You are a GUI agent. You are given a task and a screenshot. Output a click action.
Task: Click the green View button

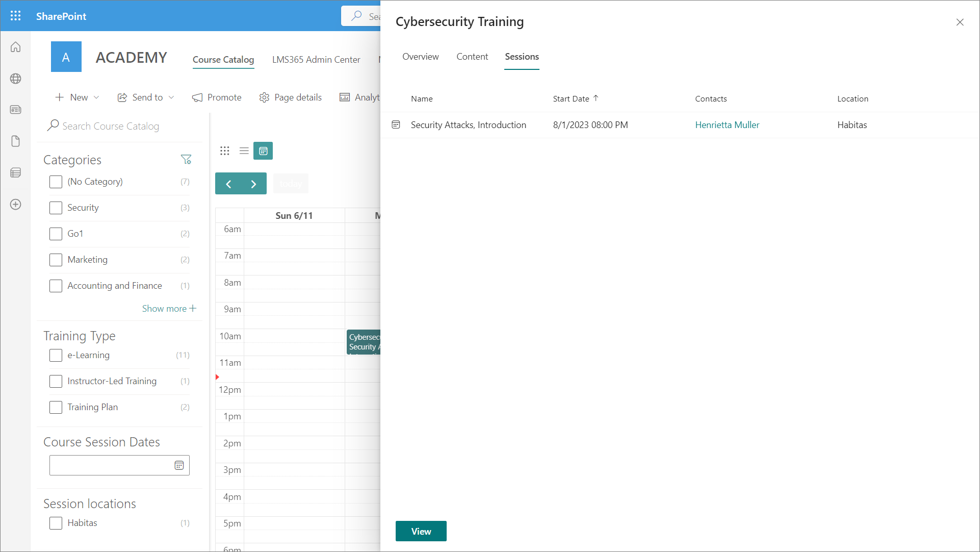[x=421, y=531]
